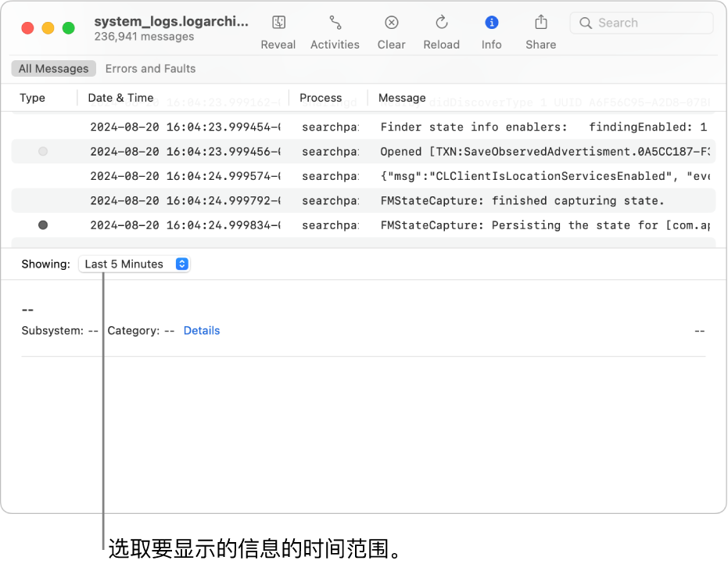Click 'FMStateCapture: Persisting the state' message
The image size is (728, 564).
(546, 226)
